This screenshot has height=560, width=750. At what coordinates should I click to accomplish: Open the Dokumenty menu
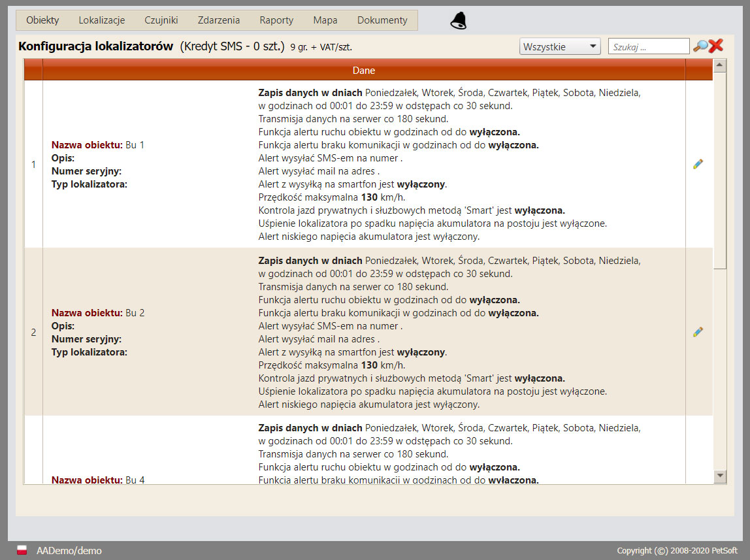pyautogui.click(x=382, y=20)
